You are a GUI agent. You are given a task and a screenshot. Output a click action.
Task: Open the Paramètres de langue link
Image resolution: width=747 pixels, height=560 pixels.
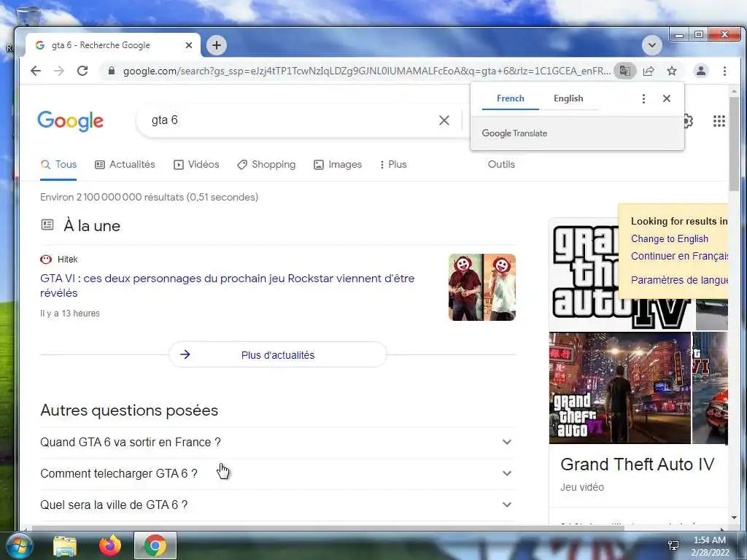point(679,280)
